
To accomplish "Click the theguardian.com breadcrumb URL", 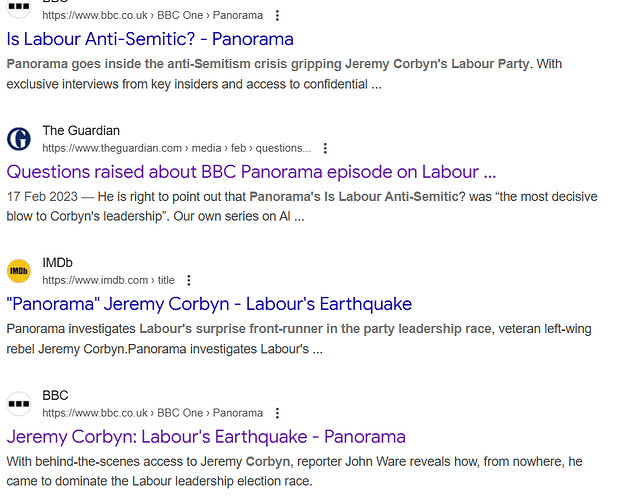I will [x=176, y=148].
